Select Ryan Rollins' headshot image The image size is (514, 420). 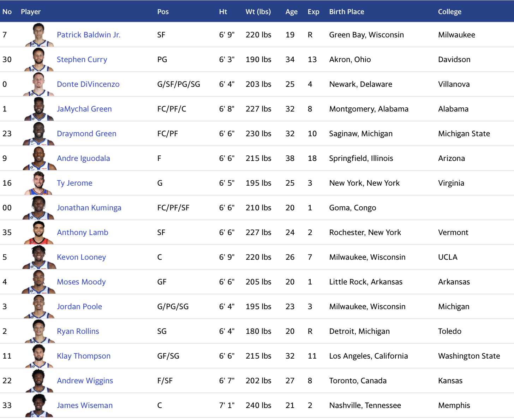(x=39, y=331)
